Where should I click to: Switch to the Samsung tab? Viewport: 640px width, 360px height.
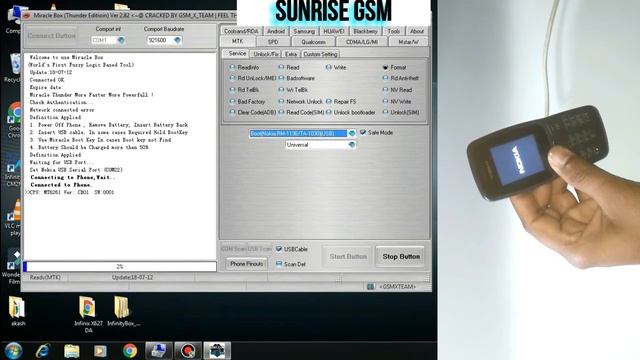(304, 31)
